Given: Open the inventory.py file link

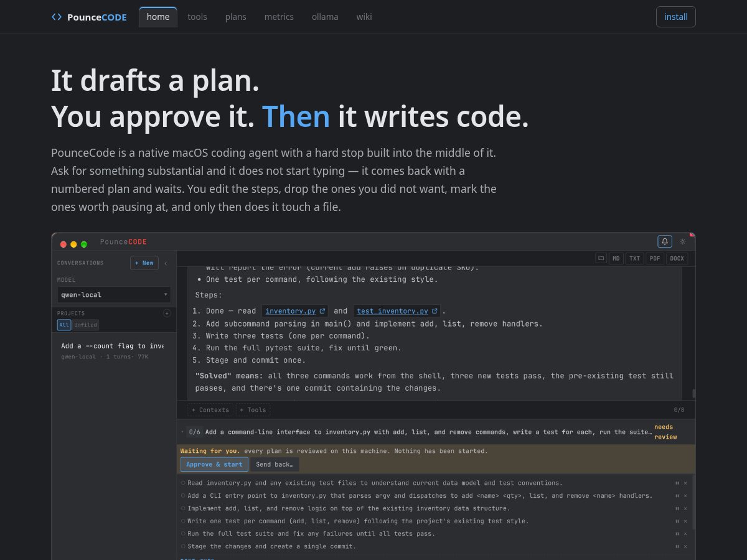Looking at the screenshot, I should point(290,311).
